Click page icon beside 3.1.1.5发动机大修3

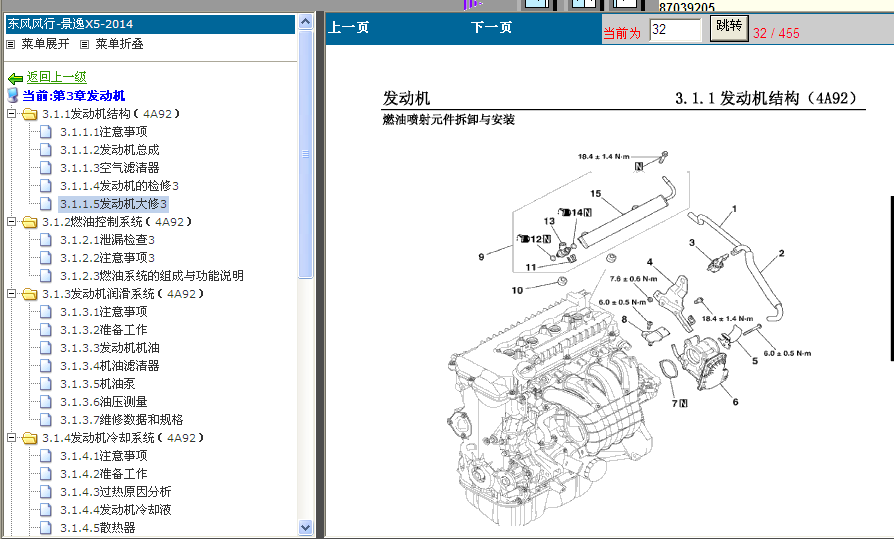(46, 204)
